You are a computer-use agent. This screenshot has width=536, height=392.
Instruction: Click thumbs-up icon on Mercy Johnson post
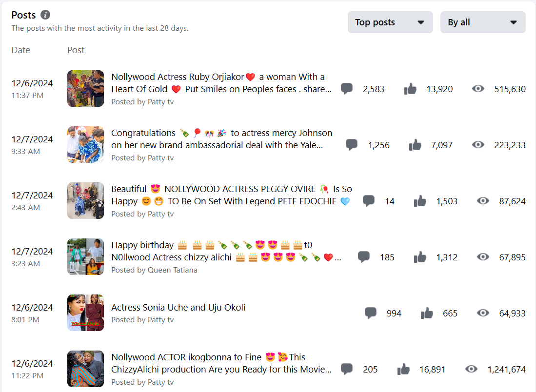(x=415, y=145)
